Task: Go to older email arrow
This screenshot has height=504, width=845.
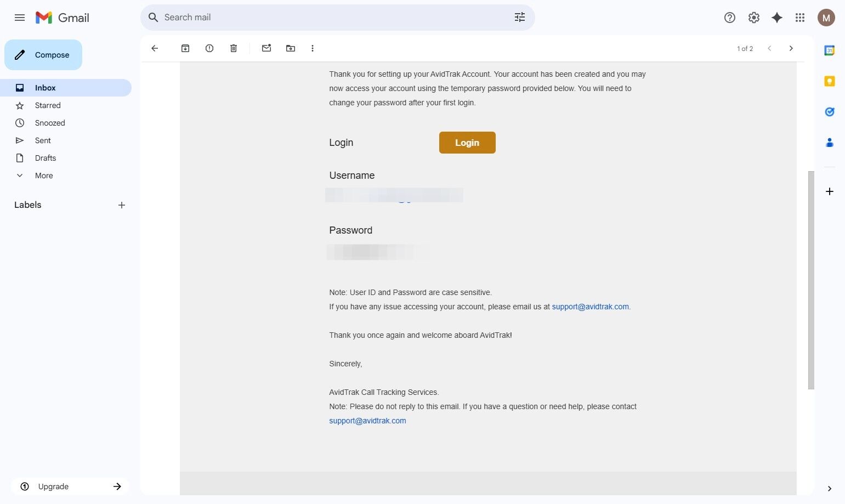Action: 791,48
